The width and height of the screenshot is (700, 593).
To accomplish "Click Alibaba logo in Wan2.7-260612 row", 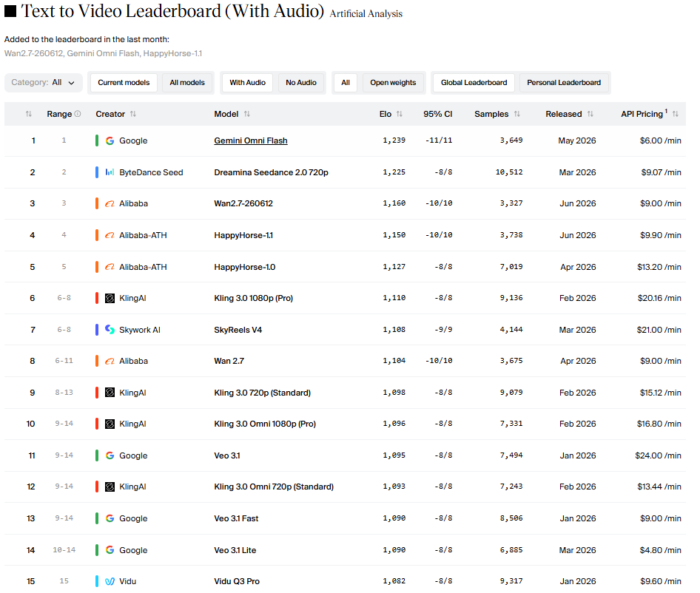I will [110, 204].
